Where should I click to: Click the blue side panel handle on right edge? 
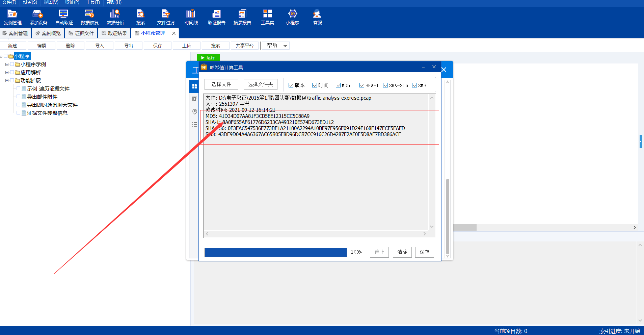point(641,141)
